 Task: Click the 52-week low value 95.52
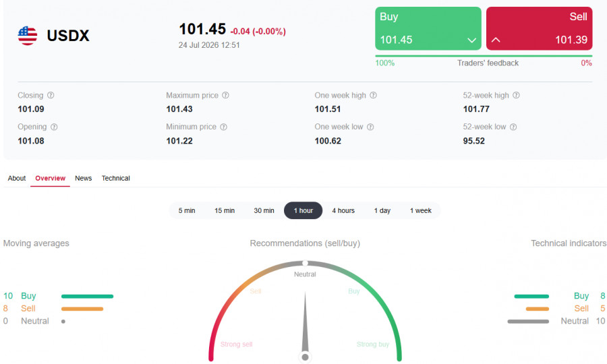[x=474, y=141]
